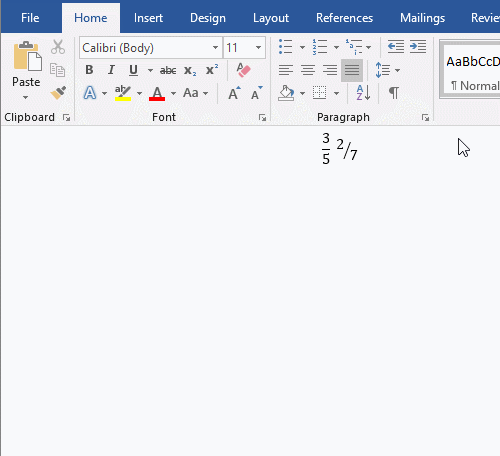Open borders dropdown arrow
This screenshot has height=456, width=500.
[336, 93]
